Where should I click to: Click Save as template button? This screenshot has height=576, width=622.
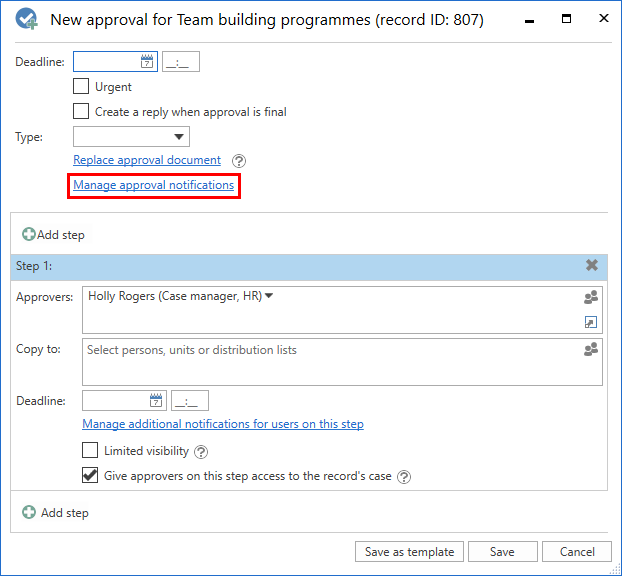(409, 552)
